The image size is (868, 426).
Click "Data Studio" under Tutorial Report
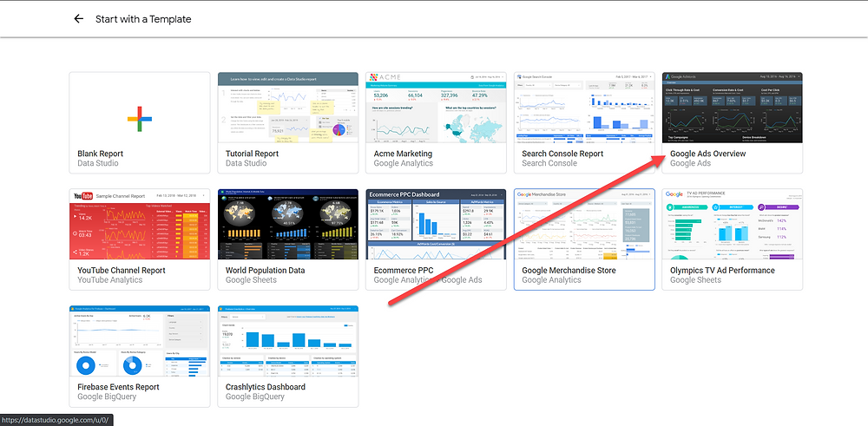click(247, 163)
